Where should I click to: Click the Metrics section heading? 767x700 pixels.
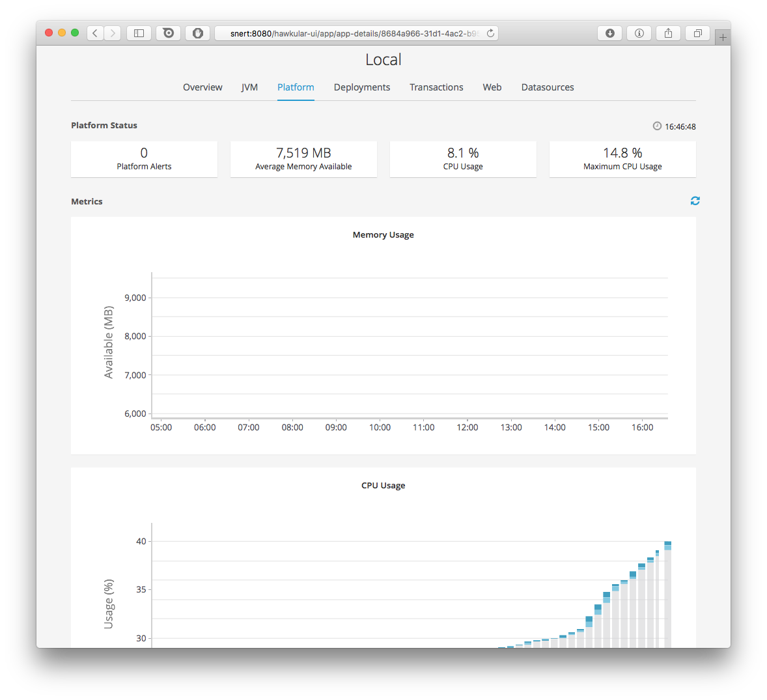[x=87, y=202]
